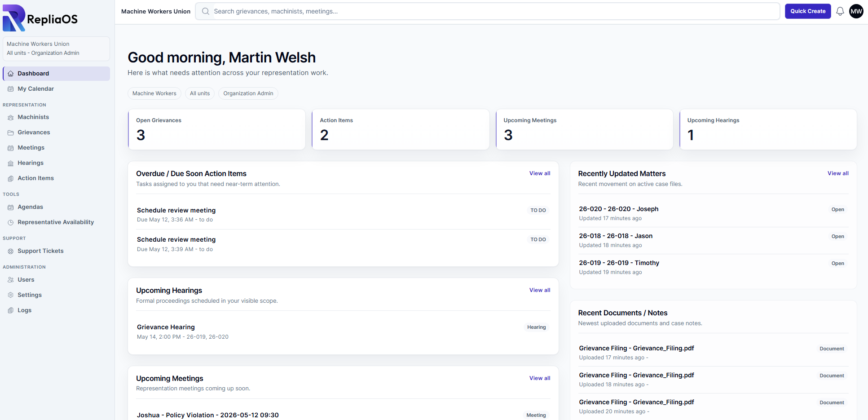Click the Action Items clipboard icon
Viewport: 868px width, 420px height.
click(x=10, y=178)
